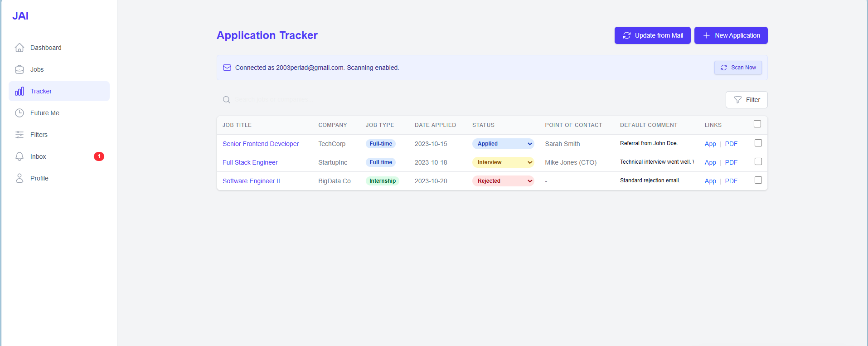Image resolution: width=868 pixels, height=346 pixels.
Task: Toggle the select-all checkbox in table header
Action: pos(757,124)
